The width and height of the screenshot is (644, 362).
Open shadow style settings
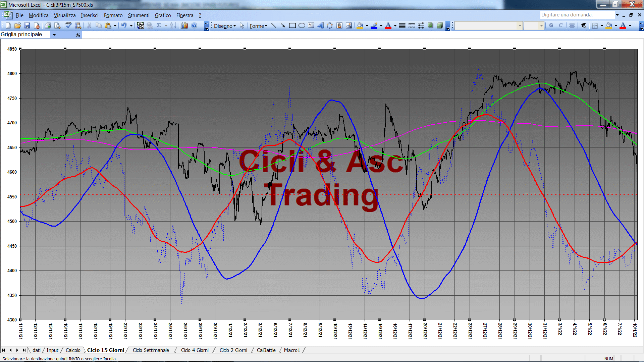click(x=430, y=25)
